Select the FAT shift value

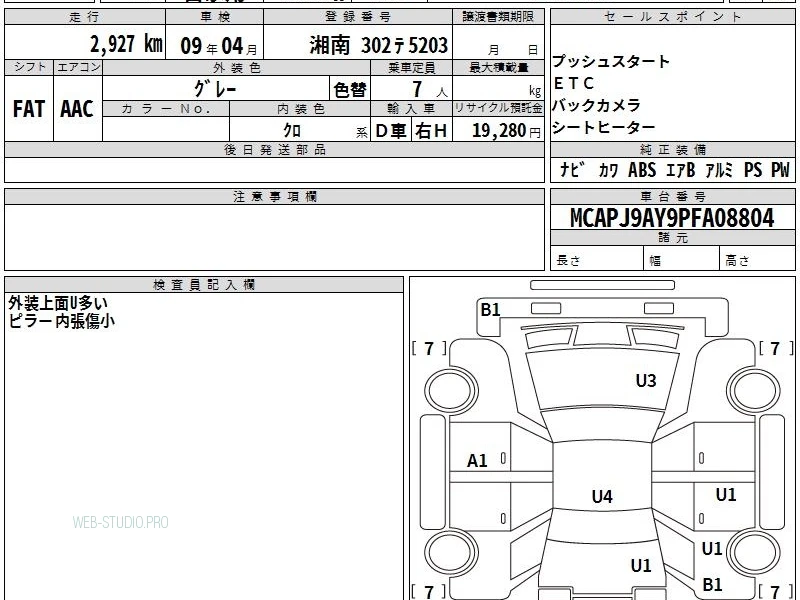29,109
